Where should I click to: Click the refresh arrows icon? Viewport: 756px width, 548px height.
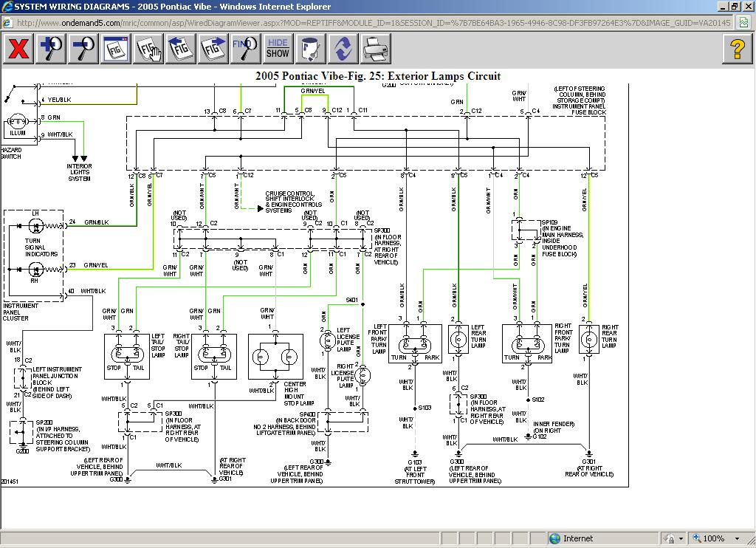coord(343,49)
